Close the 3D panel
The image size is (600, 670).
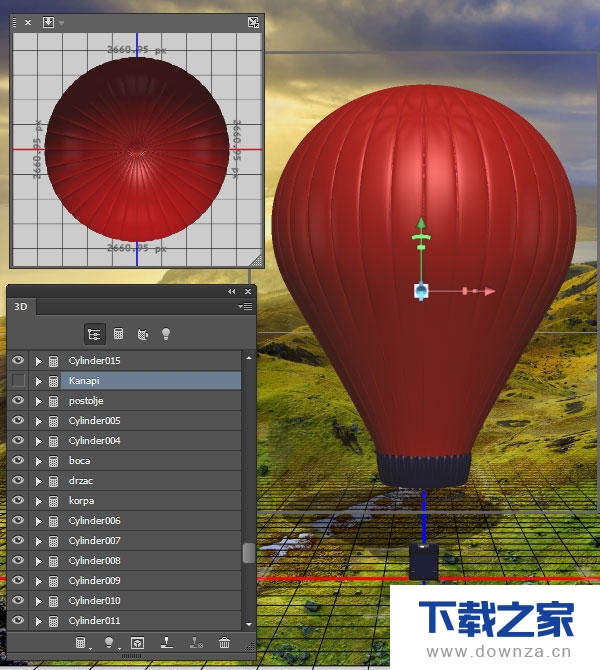248,291
